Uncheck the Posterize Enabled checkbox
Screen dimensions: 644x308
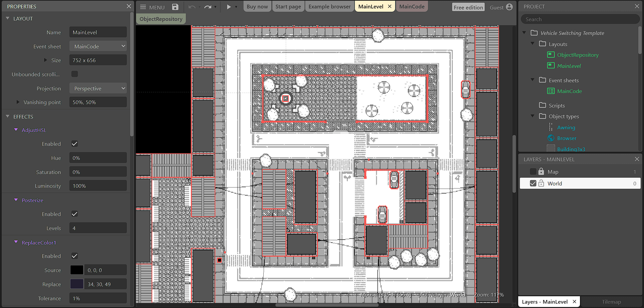(74, 214)
